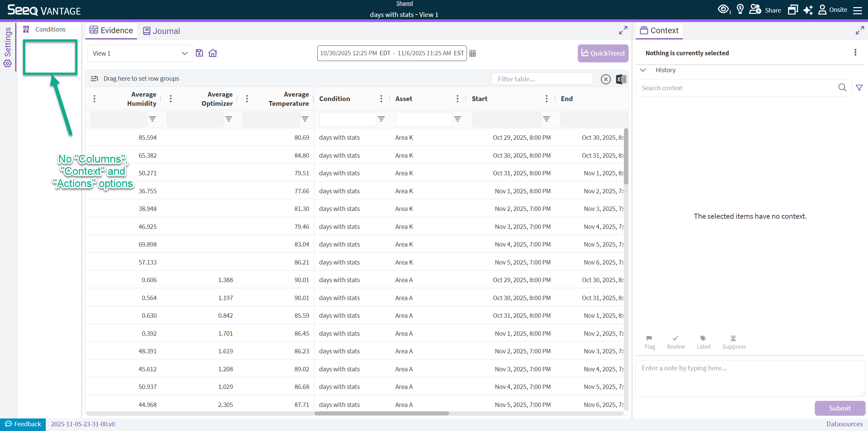Open the hamburger main menu
868x431 pixels.
pyautogui.click(x=857, y=10)
